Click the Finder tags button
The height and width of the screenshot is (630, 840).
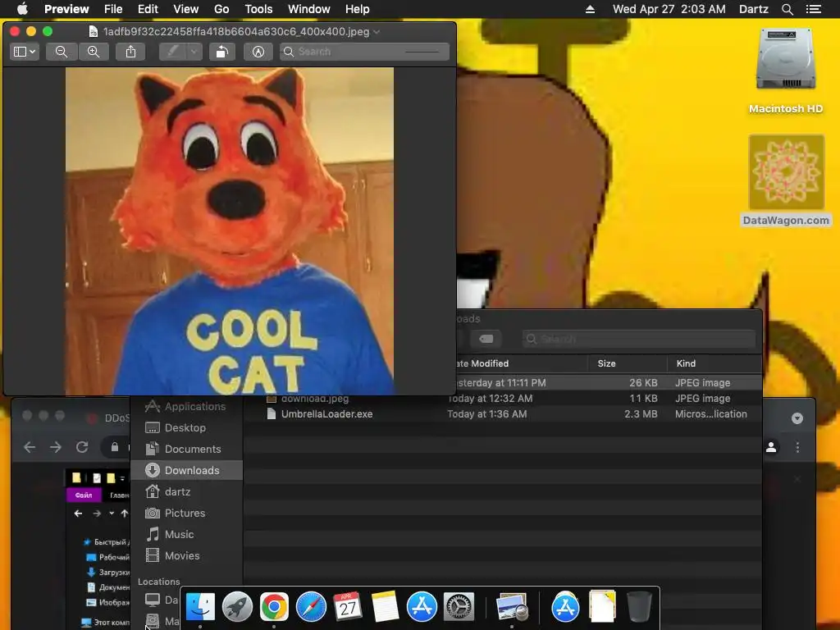(486, 339)
